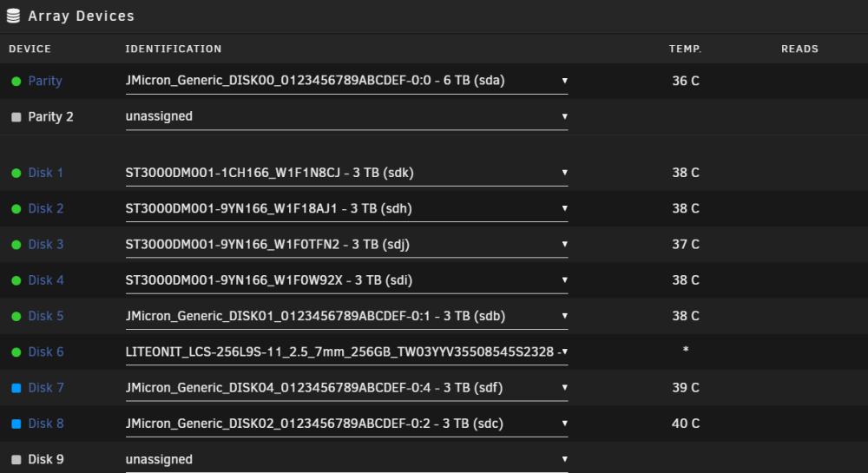Click the Parity 2 device label

(x=50, y=116)
